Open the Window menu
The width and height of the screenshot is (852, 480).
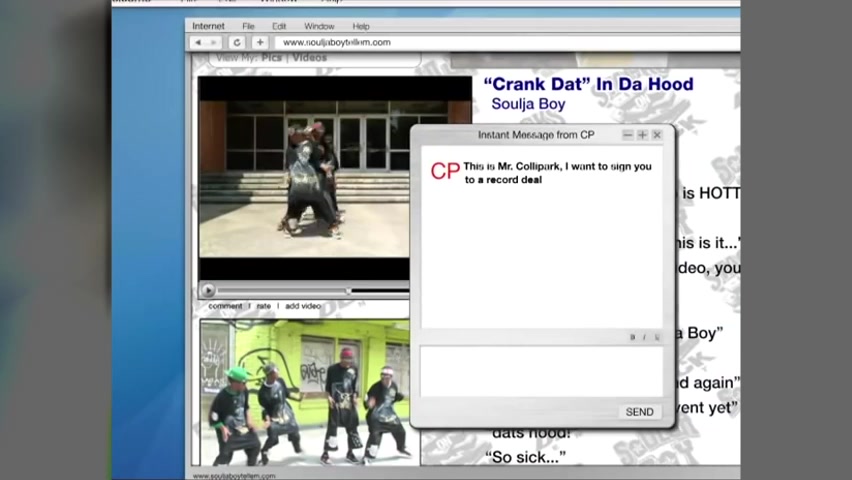click(319, 26)
